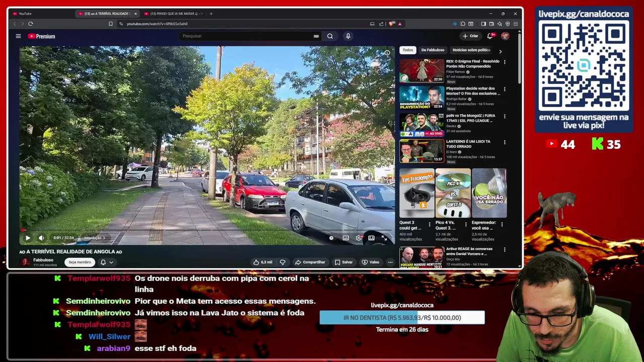Click the share page icon in address bar
The height and width of the screenshot is (362, 644).
tap(381, 24)
